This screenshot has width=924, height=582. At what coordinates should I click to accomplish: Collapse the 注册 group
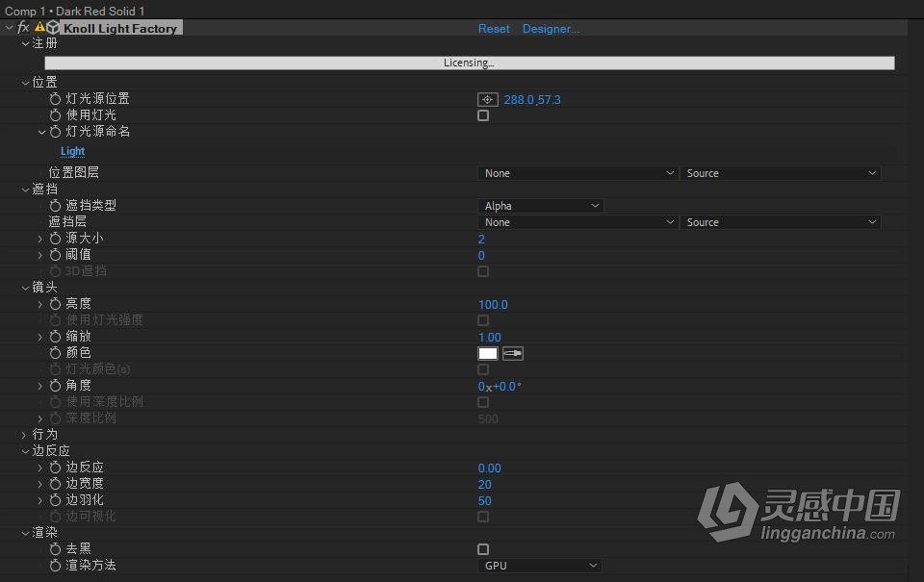click(x=25, y=43)
